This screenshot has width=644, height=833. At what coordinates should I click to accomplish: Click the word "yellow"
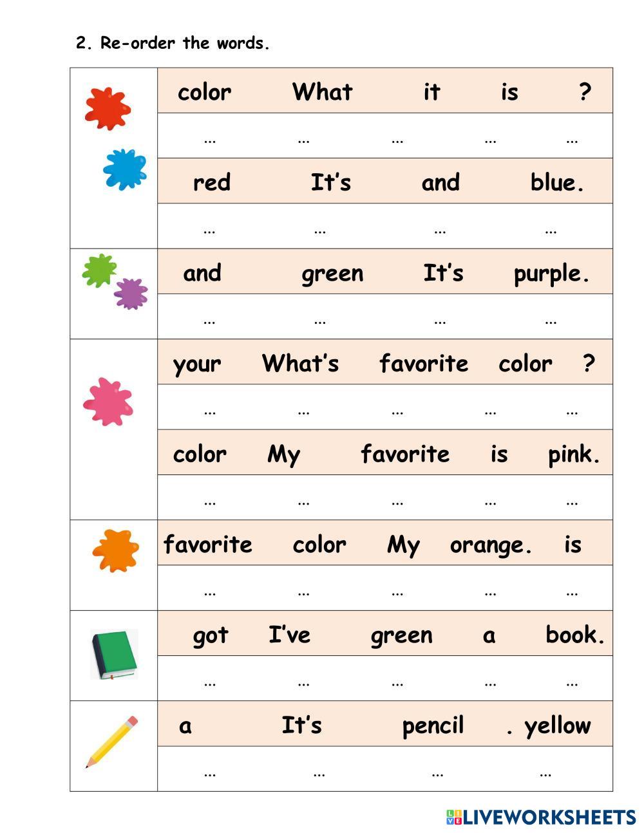point(558,726)
